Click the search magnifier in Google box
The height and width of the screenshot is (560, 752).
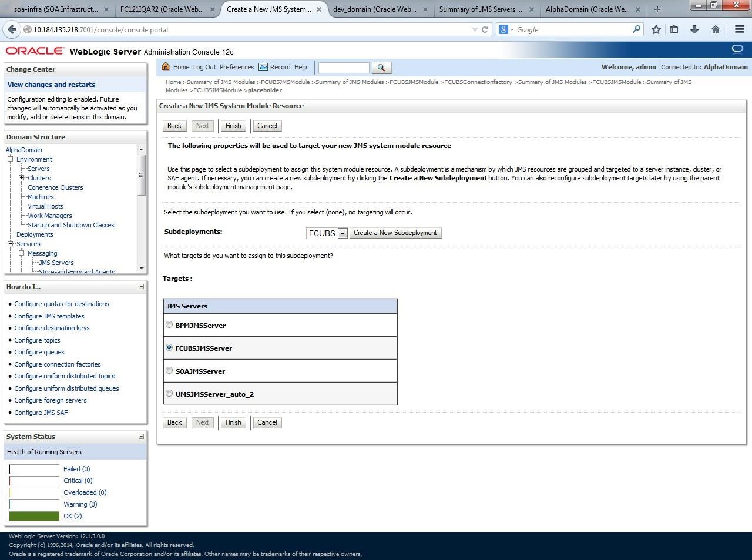636,29
